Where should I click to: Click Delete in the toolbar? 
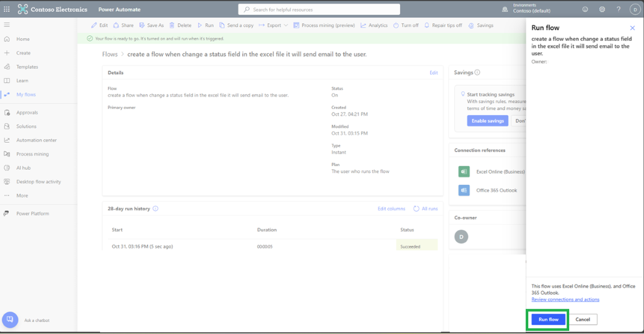coord(180,25)
